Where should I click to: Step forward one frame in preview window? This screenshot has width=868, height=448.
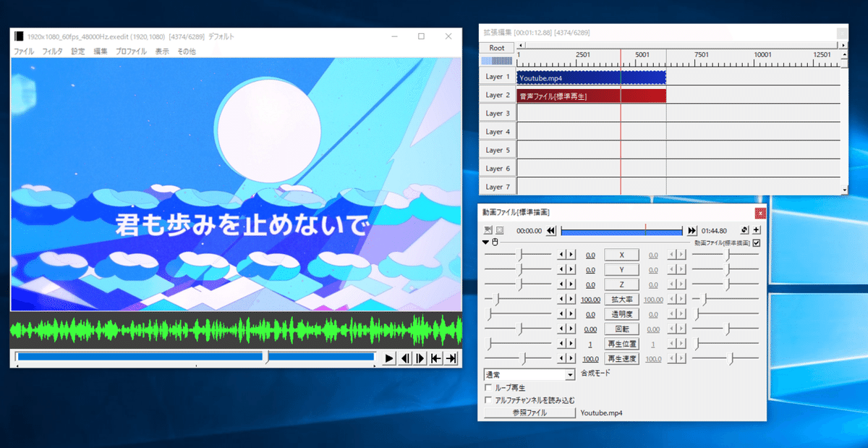click(420, 358)
